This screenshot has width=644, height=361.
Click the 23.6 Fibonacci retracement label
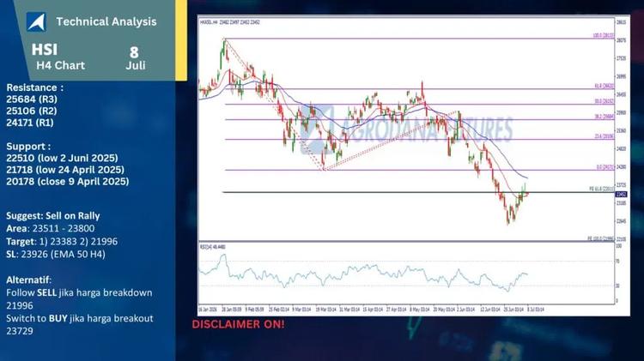point(605,136)
